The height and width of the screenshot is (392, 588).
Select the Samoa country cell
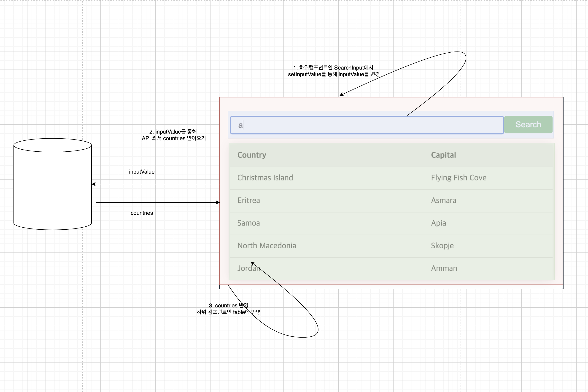[248, 223]
